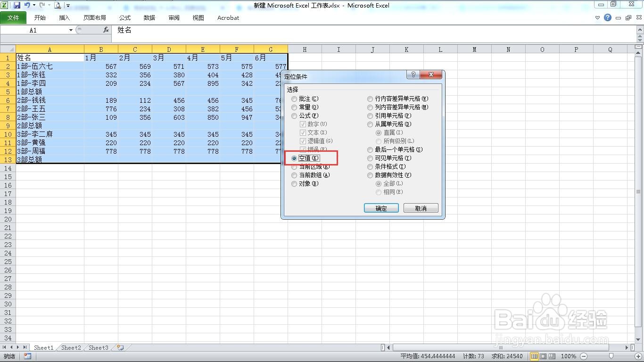Select the 列内容差异单元格 radio option

[398, 107]
